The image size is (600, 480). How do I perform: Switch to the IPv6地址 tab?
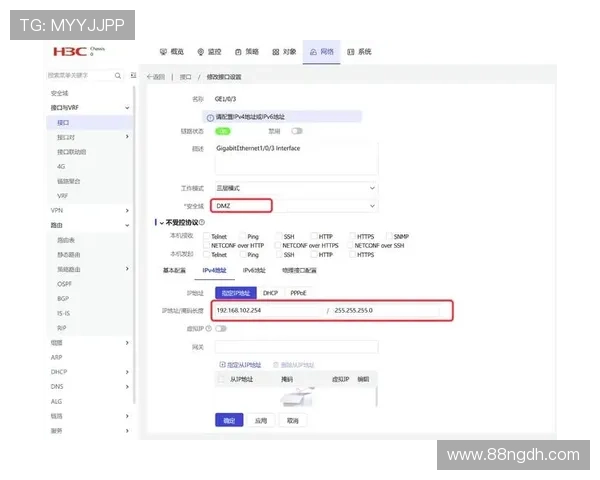254,270
